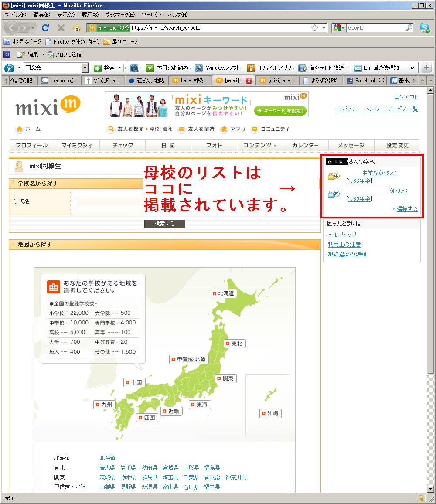The height and width of the screenshot is (504, 436).
Task: Click the 東京都 prefecture link
Action: (212, 477)
